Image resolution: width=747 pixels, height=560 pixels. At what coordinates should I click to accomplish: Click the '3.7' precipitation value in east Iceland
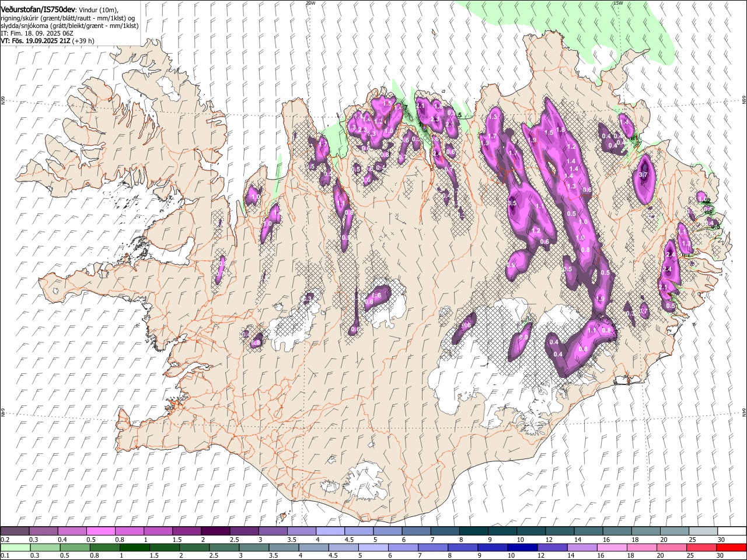point(644,174)
